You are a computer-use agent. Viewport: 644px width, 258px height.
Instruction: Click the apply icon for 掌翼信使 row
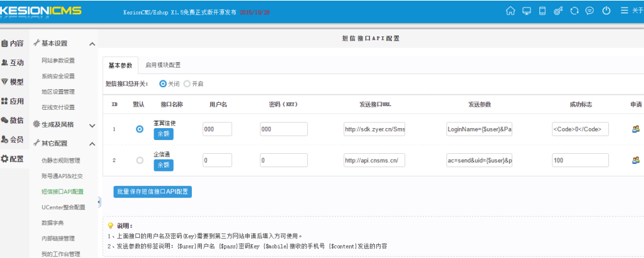(635, 129)
